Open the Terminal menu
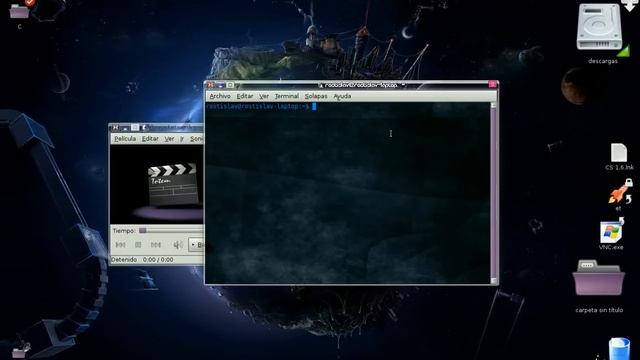The height and width of the screenshot is (360, 640). pyautogui.click(x=287, y=96)
